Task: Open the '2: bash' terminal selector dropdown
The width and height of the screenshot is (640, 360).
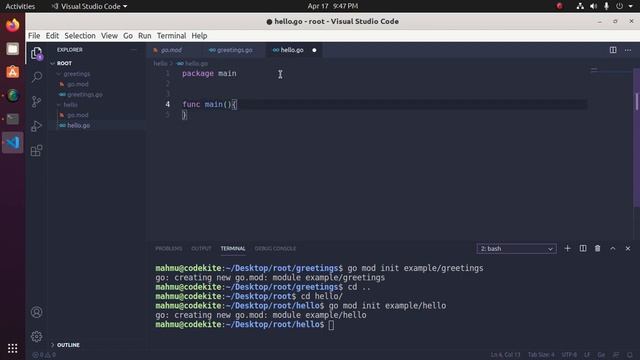Action: coord(516,249)
